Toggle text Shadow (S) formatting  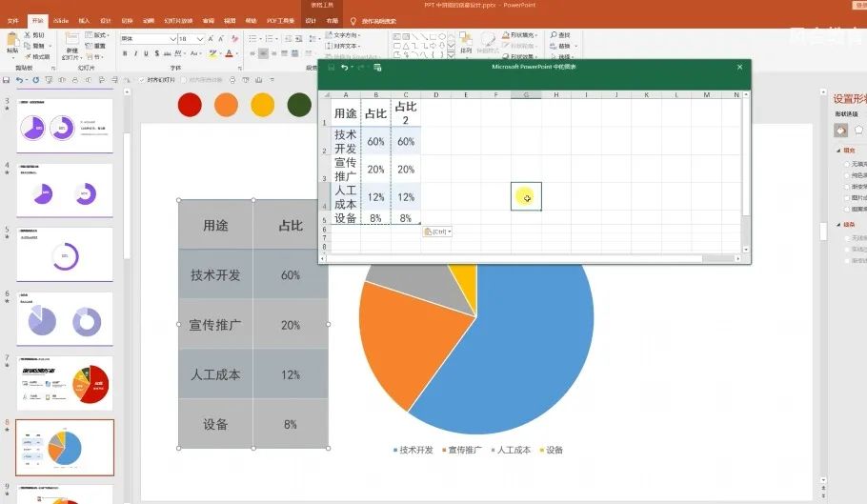[157, 53]
